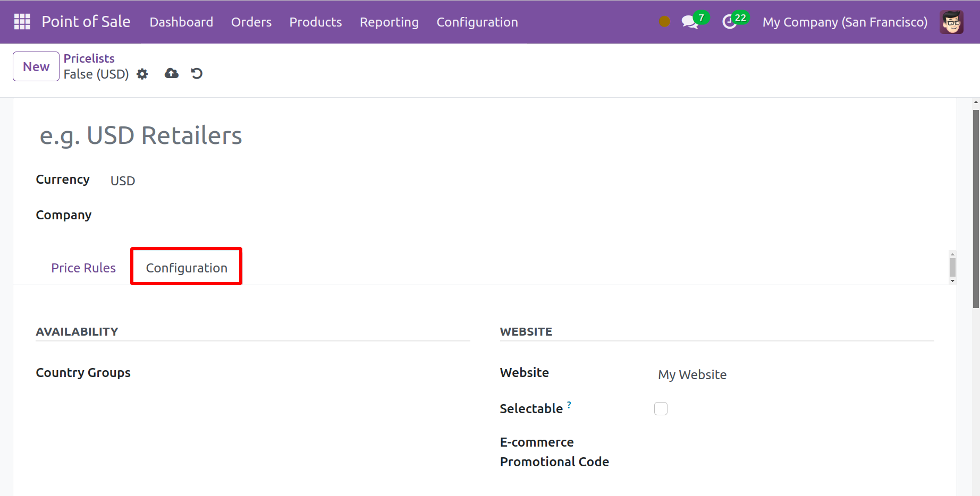
Task: Open the Products menu
Action: 315,22
